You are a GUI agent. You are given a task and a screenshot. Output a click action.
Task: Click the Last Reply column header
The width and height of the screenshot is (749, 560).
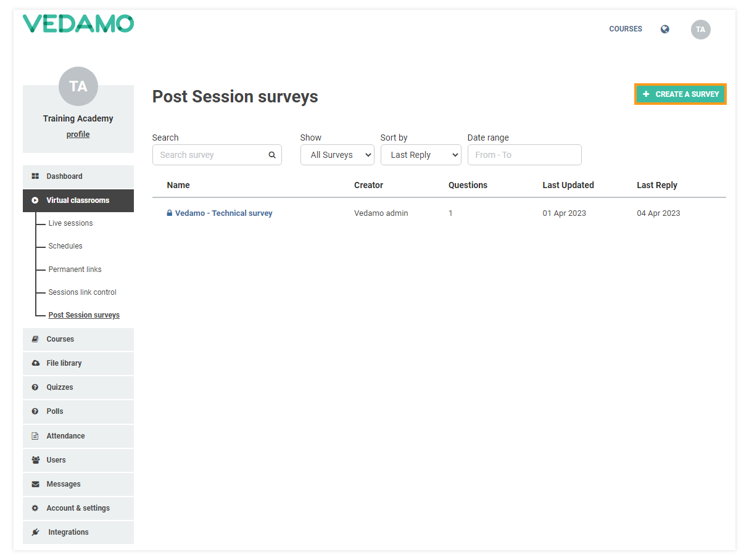657,185
